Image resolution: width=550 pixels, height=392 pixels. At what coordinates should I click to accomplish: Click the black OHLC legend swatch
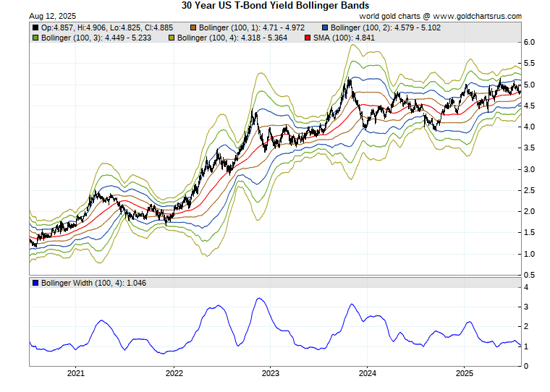pyautogui.click(x=35, y=27)
